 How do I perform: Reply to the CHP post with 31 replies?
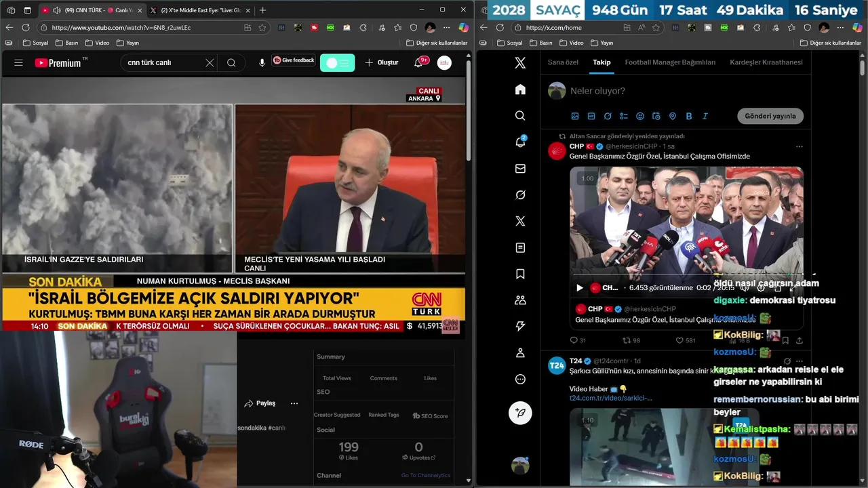[578, 340]
